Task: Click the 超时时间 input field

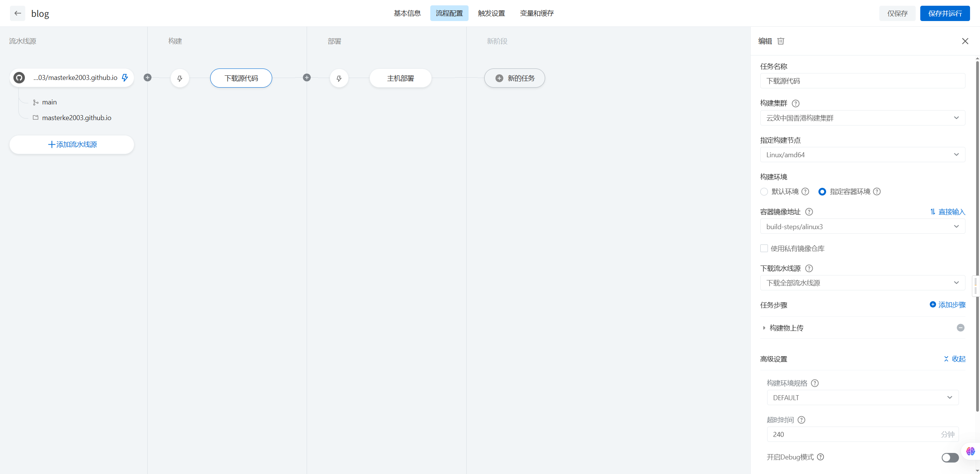Action: (x=854, y=434)
